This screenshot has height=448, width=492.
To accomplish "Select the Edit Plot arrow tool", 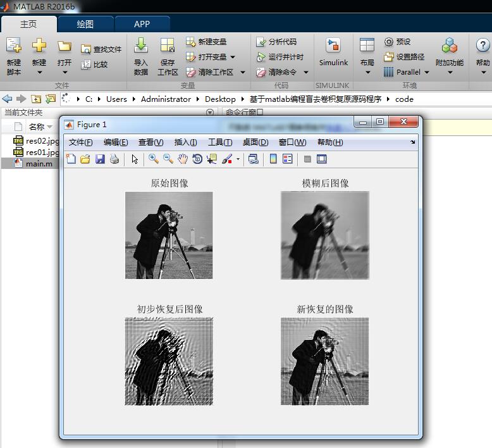I will tap(135, 159).
